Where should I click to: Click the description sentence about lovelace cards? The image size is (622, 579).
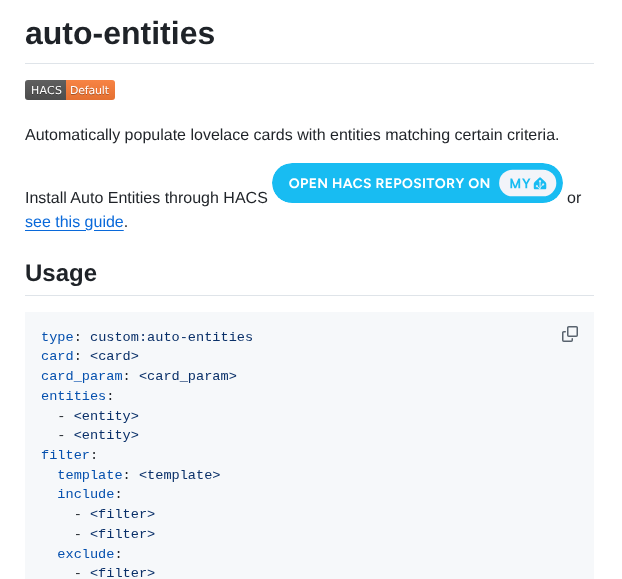292,135
